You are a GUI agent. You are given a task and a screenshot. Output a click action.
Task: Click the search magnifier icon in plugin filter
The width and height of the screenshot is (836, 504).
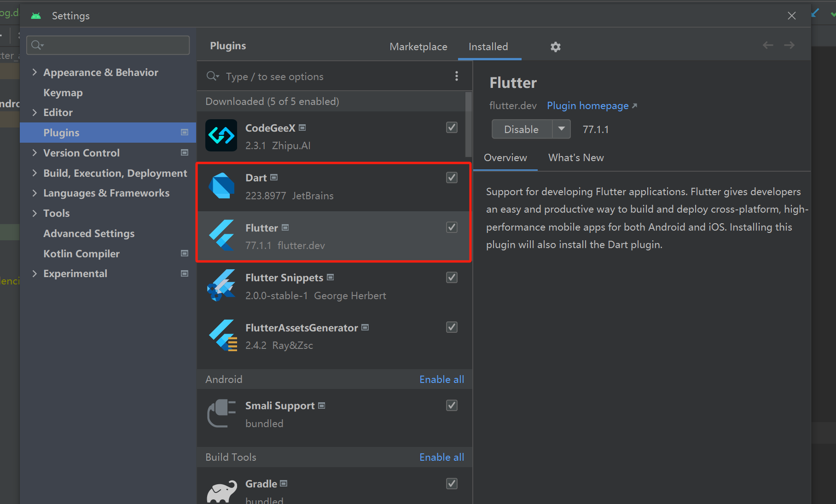tap(212, 76)
